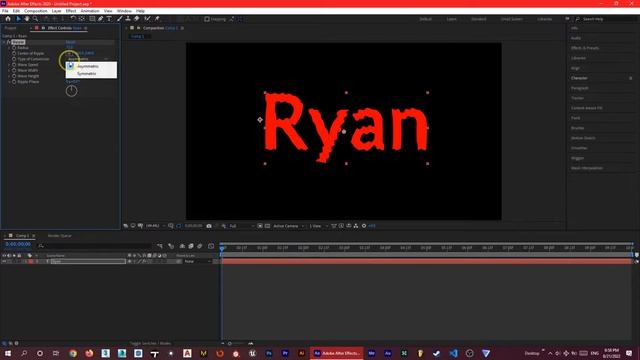The height and width of the screenshot is (360, 640).
Task: Toggle the Wave Height stopwatch
Action: pos(14,76)
